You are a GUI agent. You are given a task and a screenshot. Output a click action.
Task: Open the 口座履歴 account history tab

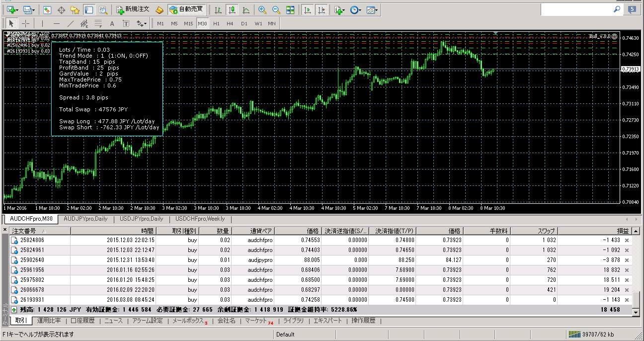[x=82, y=321]
